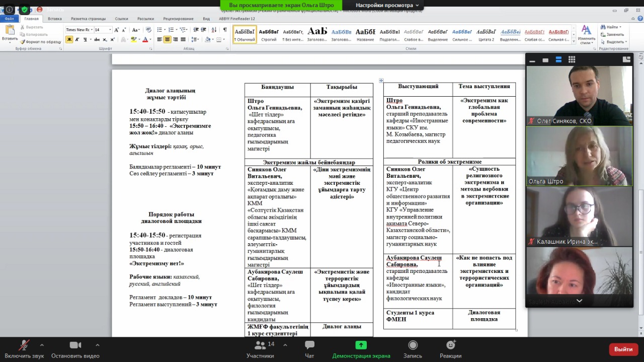Toggle Underline formatting button

coord(85,39)
